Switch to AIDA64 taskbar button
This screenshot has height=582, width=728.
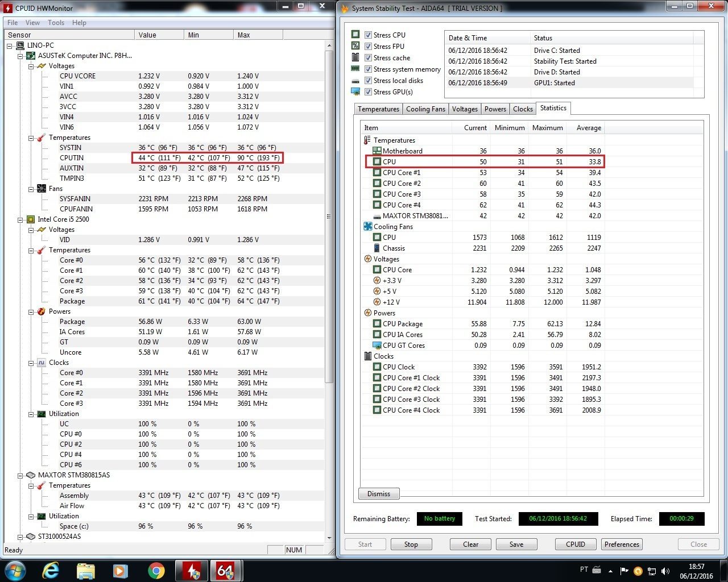coord(226,570)
